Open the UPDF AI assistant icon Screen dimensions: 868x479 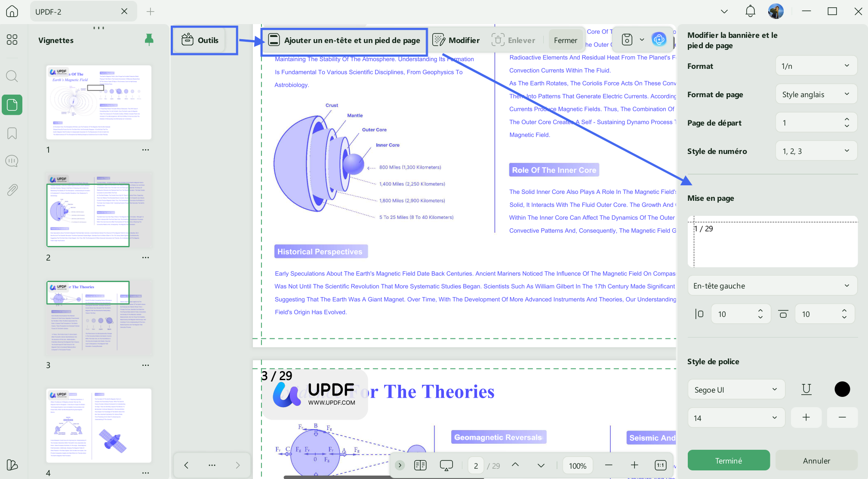coord(659,40)
